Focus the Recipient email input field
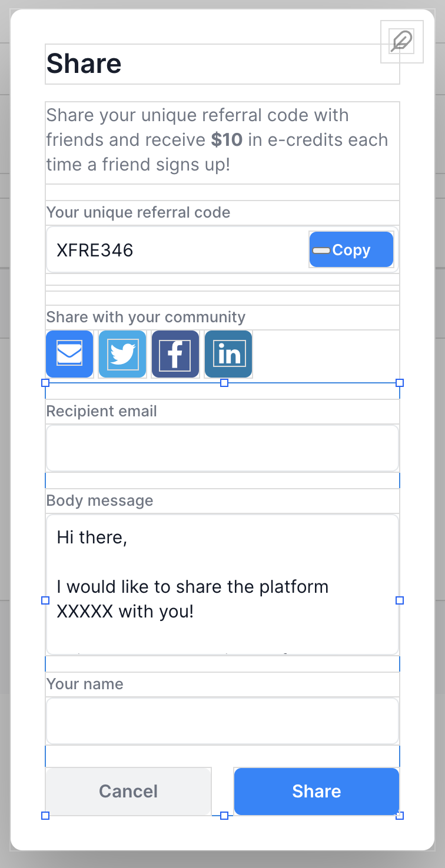 (222, 448)
